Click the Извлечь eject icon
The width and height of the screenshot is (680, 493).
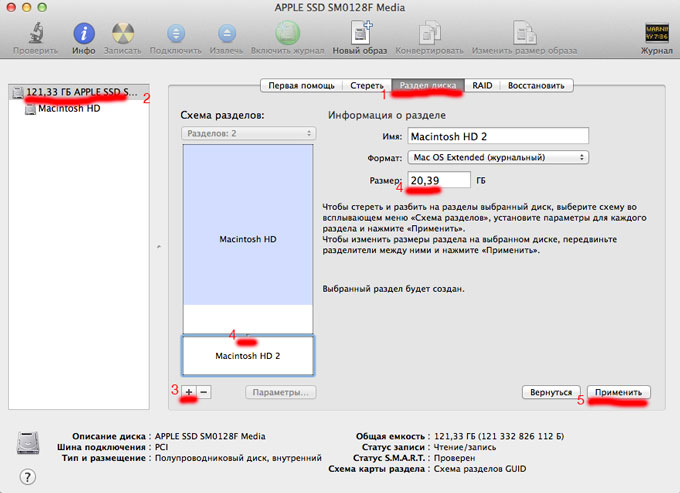click(x=227, y=33)
